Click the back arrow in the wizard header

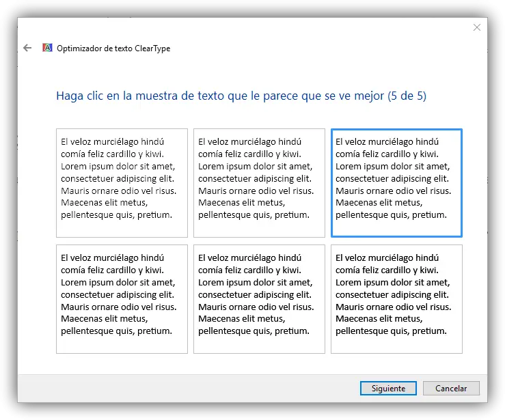coord(27,48)
